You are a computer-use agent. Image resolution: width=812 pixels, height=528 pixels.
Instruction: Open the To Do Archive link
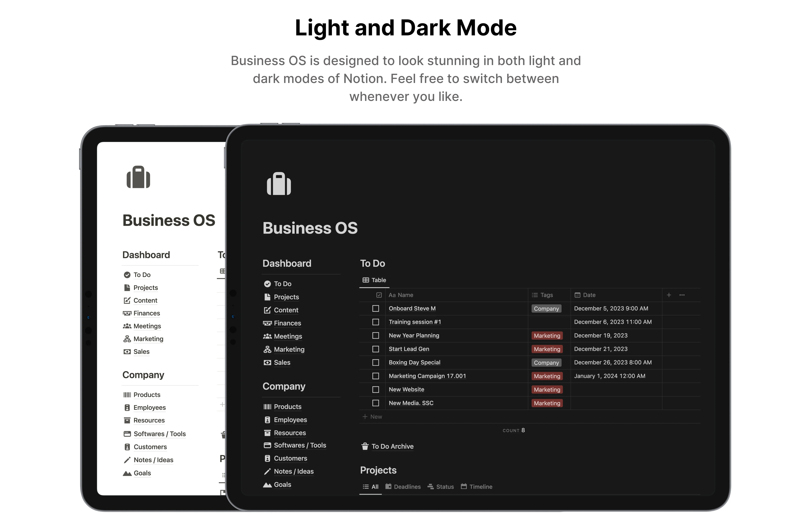tap(392, 446)
